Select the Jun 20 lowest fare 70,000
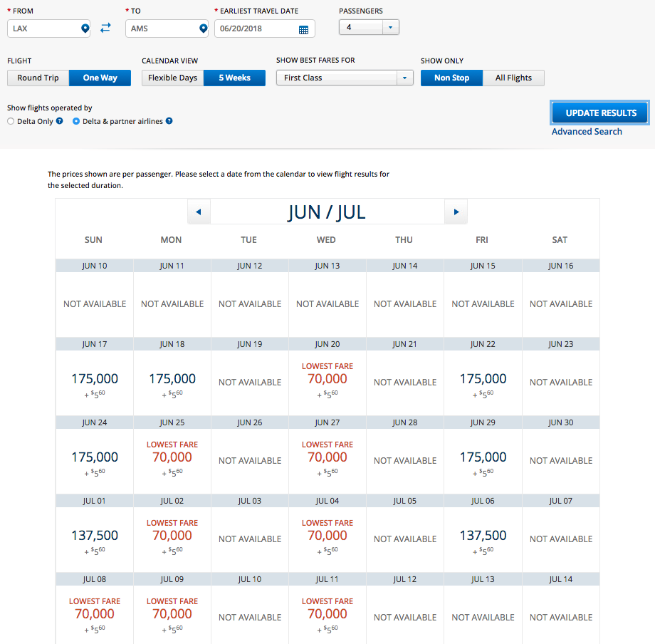Viewport: 655px width, 644px height. pyautogui.click(x=327, y=379)
